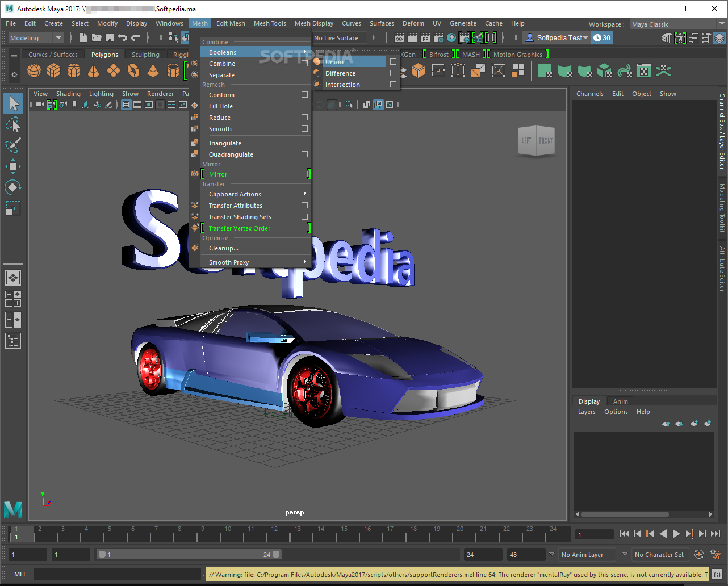This screenshot has width=728, height=586.
Task: Create a polygon cylinder from shelf
Action: coord(74,70)
